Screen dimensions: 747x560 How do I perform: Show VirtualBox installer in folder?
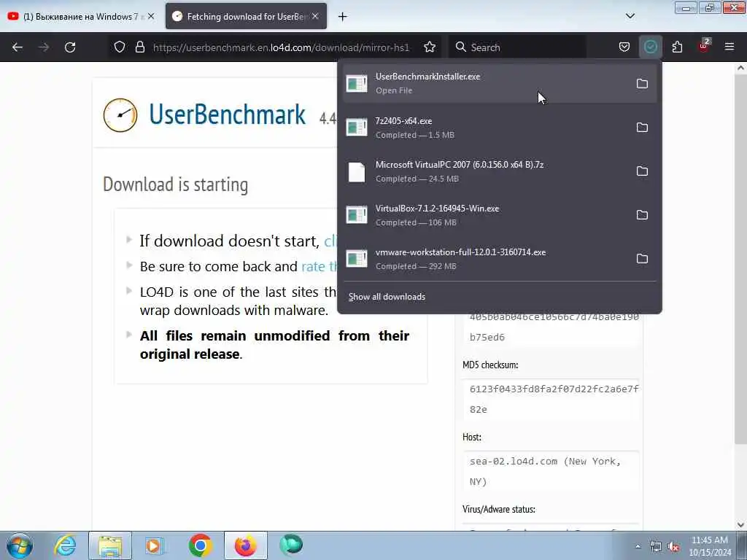tap(642, 215)
